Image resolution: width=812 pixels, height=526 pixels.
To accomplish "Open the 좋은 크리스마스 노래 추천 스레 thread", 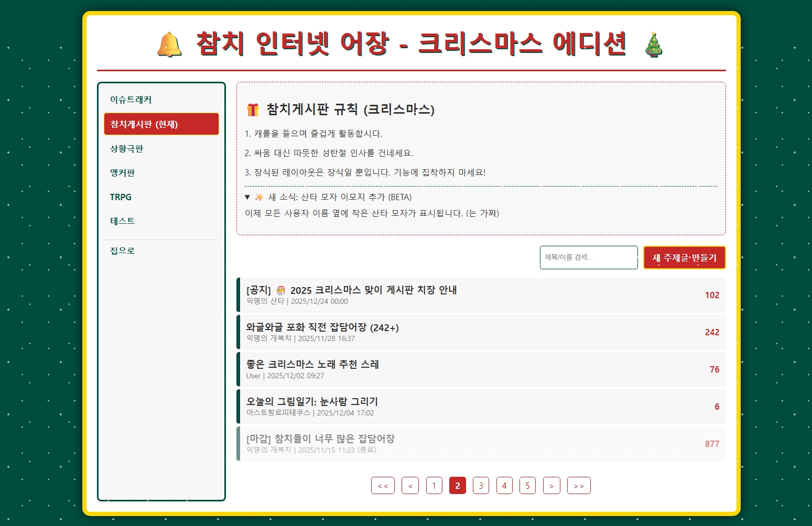I will [x=312, y=365].
